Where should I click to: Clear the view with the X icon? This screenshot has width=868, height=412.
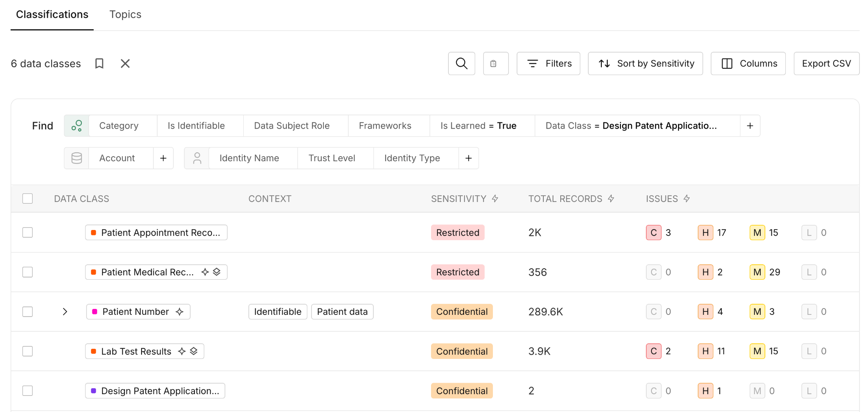125,64
